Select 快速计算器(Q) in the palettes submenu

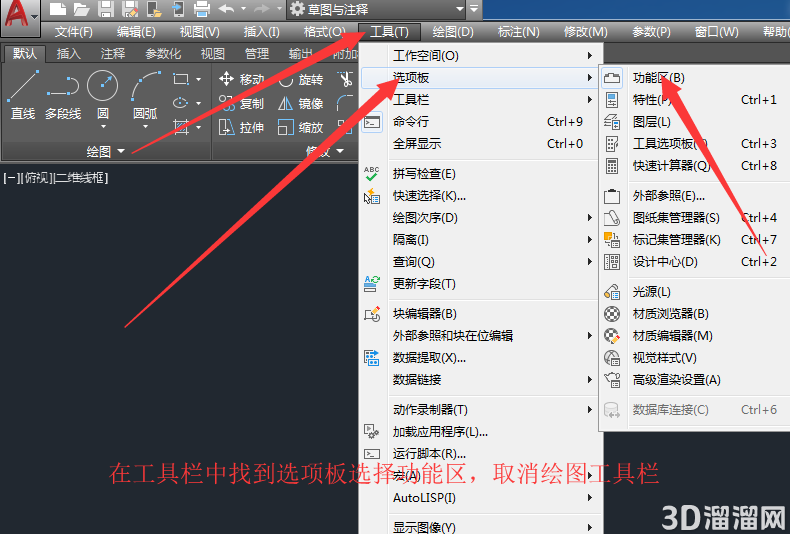click(x=695, y=166)
